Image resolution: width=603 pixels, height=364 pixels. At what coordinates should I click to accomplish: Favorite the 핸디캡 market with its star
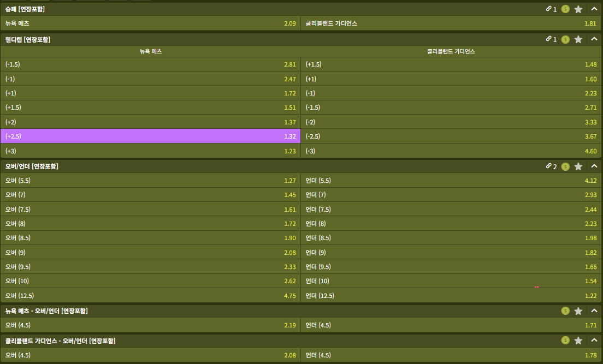tap(578, 39)
